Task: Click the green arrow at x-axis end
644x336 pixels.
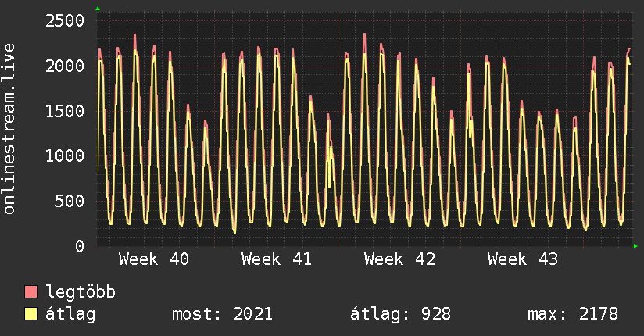Action: (635, 246)
